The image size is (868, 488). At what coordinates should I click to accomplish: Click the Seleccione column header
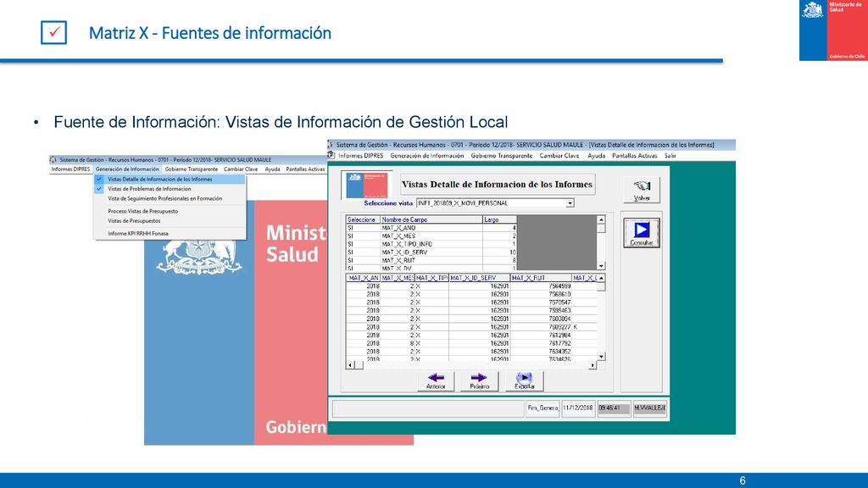[363, 219]
